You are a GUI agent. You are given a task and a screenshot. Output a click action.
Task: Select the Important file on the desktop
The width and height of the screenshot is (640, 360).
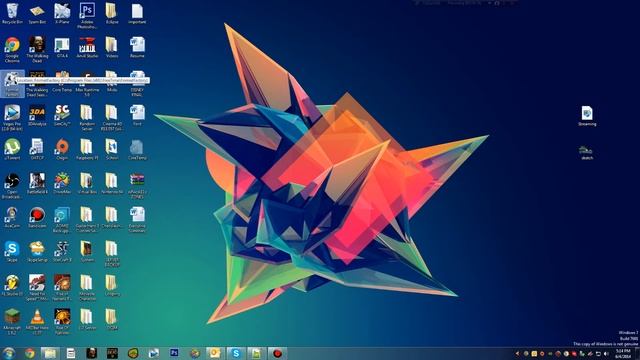[137, 14]
